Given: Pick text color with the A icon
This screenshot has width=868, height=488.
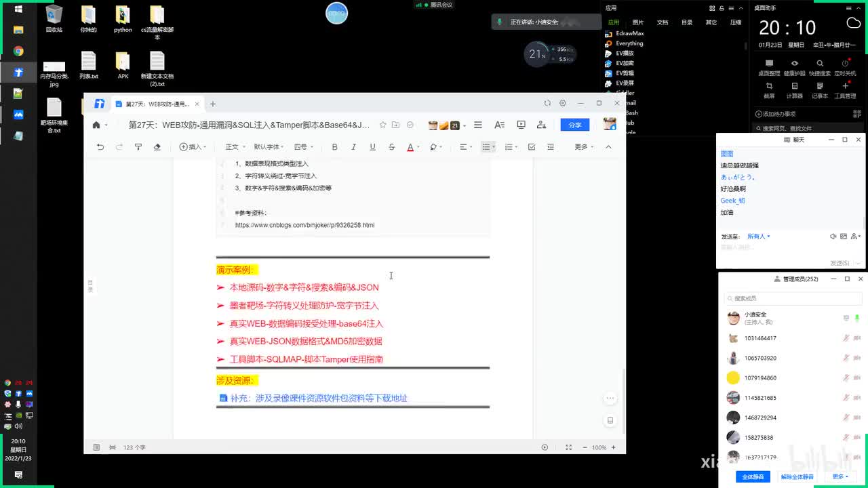Looking at the screenshot, I should (x=410, y=146).
